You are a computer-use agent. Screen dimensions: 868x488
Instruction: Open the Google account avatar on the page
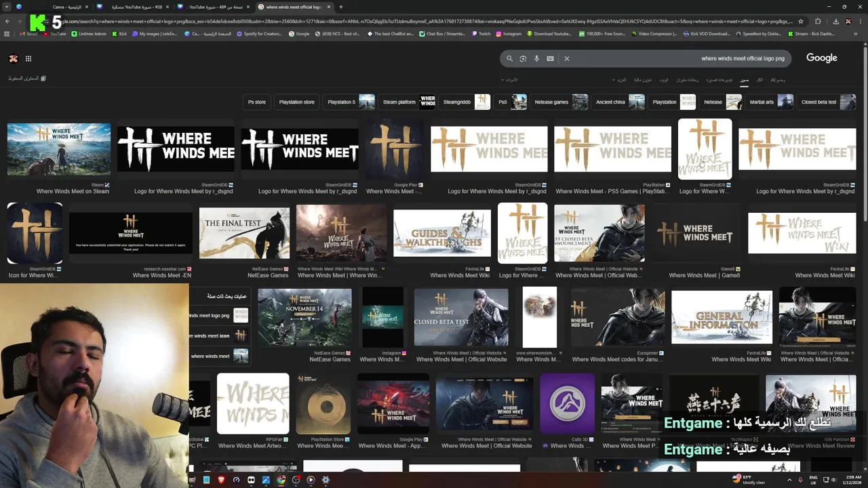click(13, 58)
